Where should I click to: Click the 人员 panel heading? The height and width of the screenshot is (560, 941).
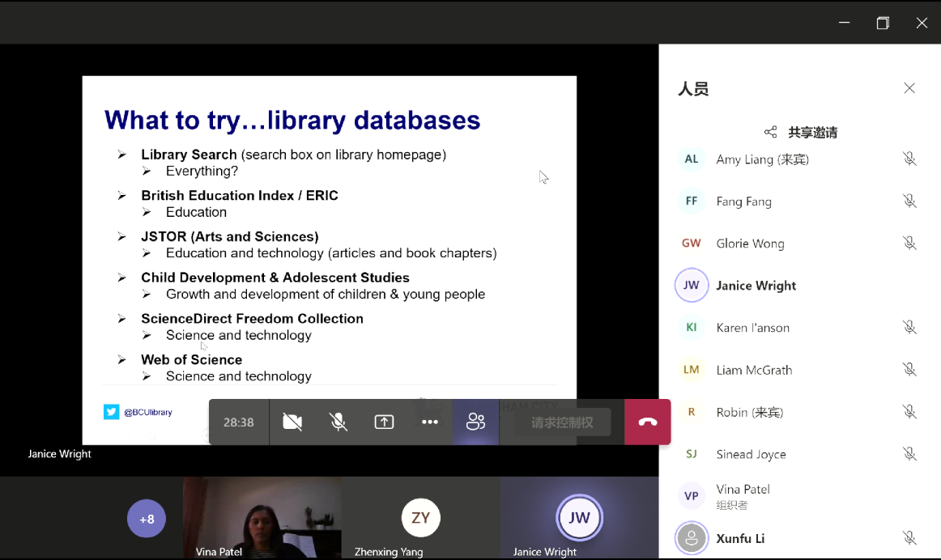(x=693, y=89)
